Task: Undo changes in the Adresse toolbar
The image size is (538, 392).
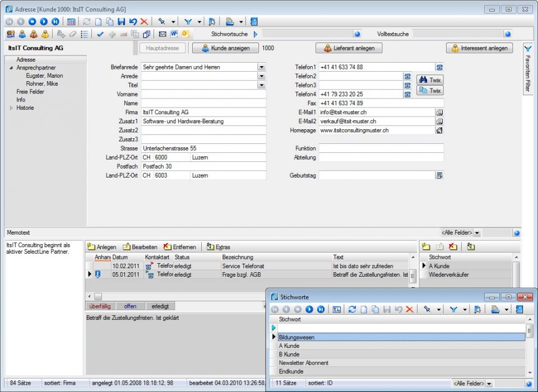Action: [133, 22]
